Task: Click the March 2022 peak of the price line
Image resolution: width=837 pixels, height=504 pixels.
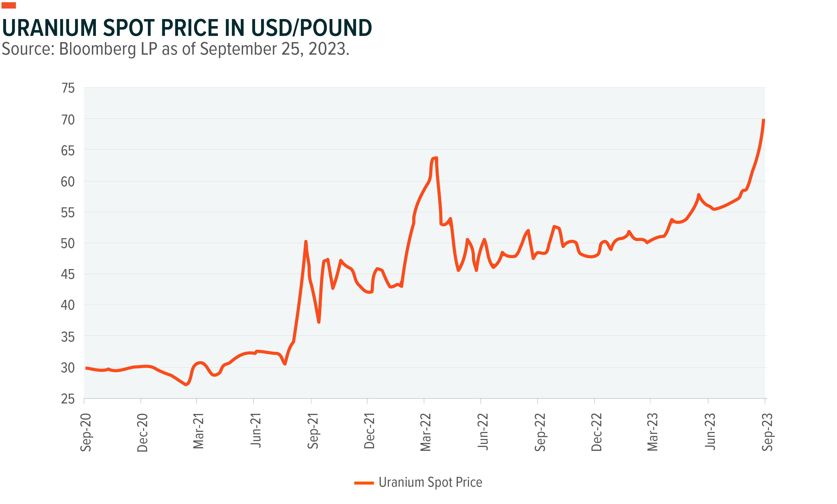Action: click(x=436, y=158)
